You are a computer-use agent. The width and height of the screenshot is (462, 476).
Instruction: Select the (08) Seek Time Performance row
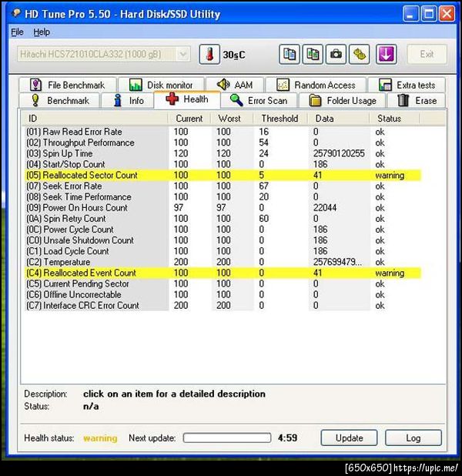point(223,197)
